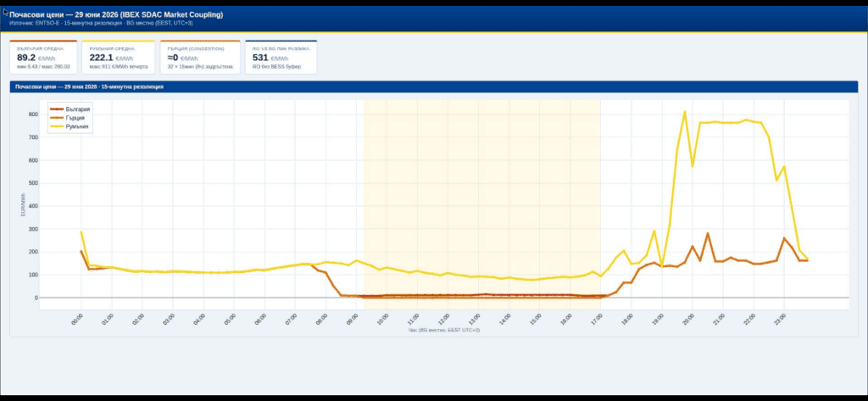The image size is (868, 401).
Task: Click the 100 y-axis label
Action: (33, 275)
